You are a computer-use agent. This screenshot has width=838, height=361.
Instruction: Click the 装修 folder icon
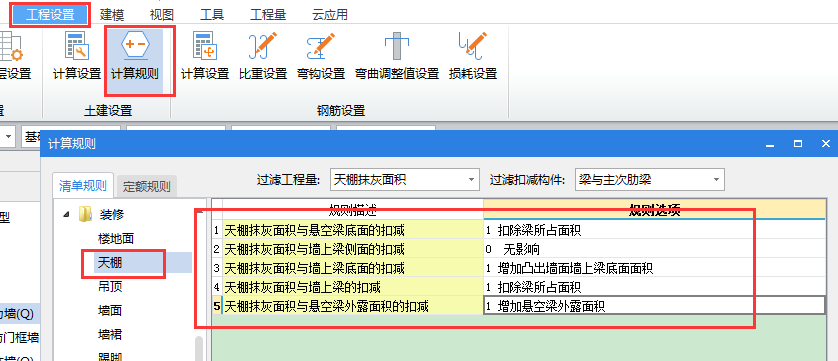click(85, 214)
